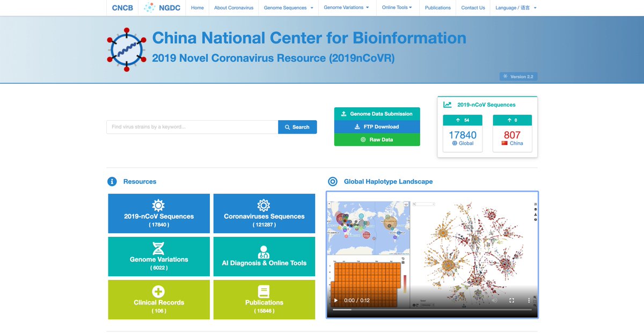Click the trend chart icon beside 2019-nCoV Sequences

(x=448, y=105)
